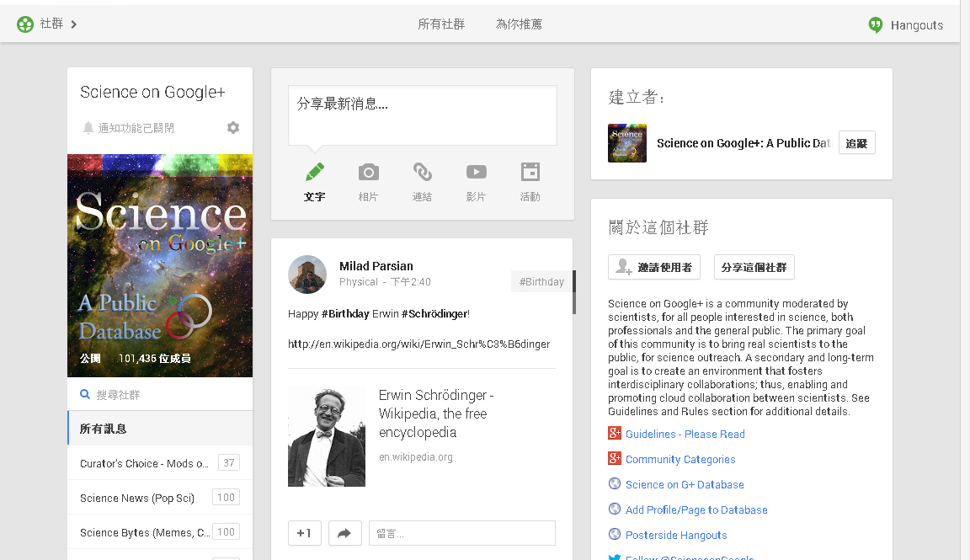
Task: Click the 100 badge beside Science News
Action: (x=226, y=498)
